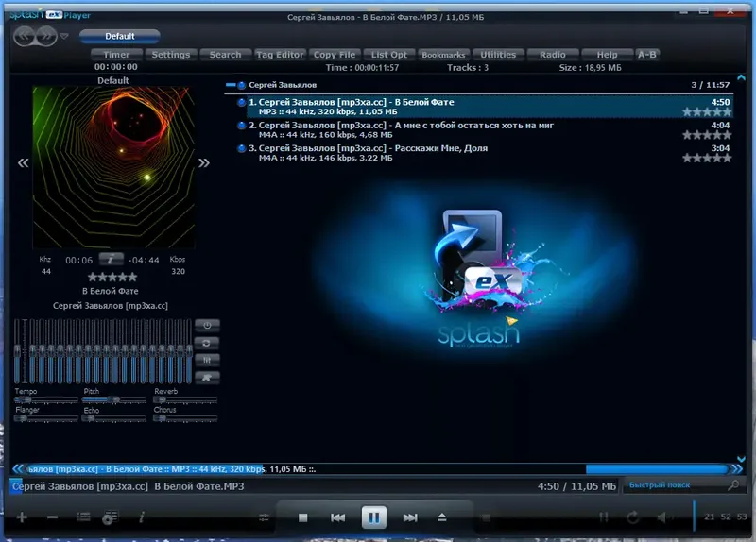The height and width of the screenshot is (542, 756).
Task: Open the Copy File menu
Action: click(335, 55)
